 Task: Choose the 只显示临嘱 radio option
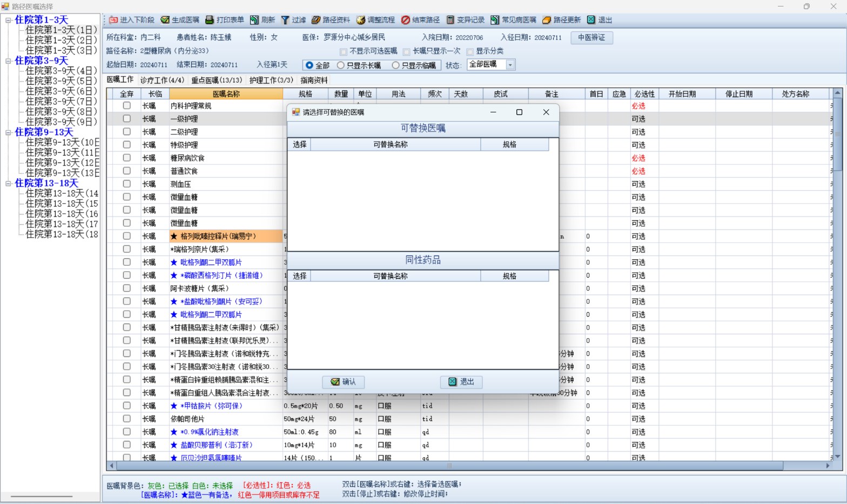pos(396,65)
